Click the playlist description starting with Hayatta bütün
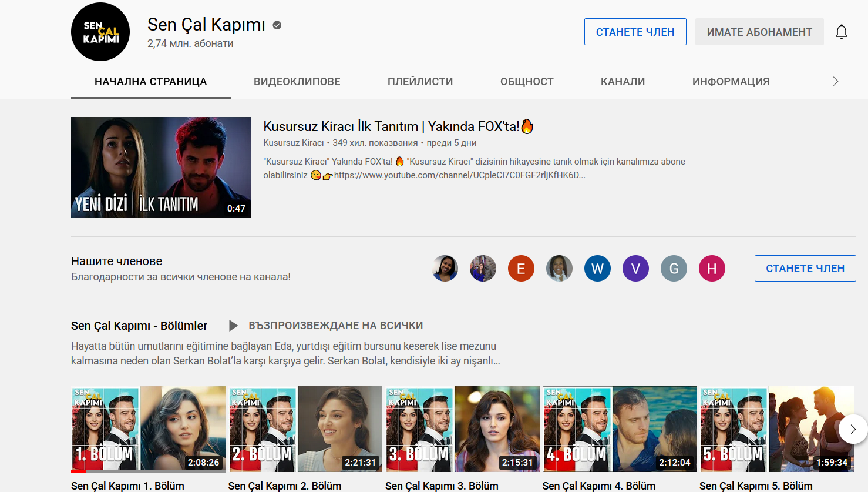This screenshot has width=868, height=492. (285, 353)
